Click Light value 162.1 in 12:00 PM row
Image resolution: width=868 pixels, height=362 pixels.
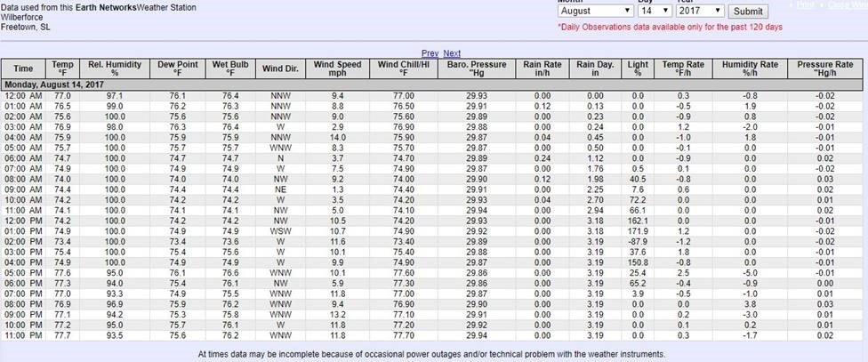point(638,221)
